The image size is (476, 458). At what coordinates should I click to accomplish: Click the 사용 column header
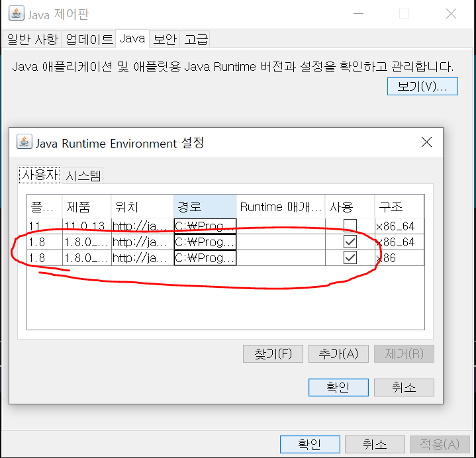350,206
